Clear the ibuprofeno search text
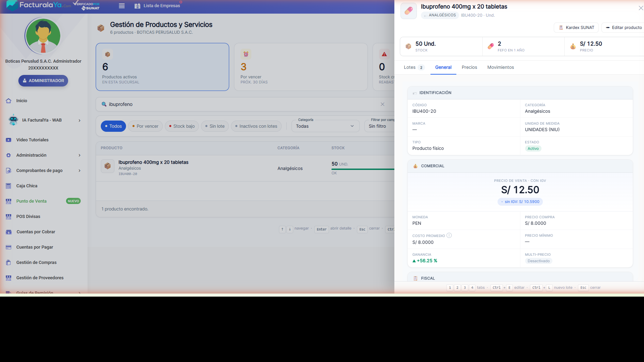 coord(382,104)
